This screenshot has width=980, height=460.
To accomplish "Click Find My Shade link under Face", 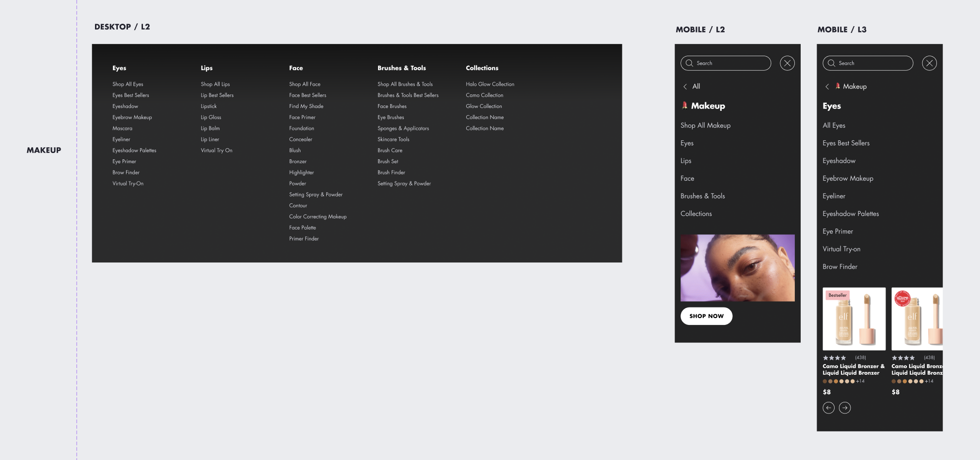I will coord(306,107).
